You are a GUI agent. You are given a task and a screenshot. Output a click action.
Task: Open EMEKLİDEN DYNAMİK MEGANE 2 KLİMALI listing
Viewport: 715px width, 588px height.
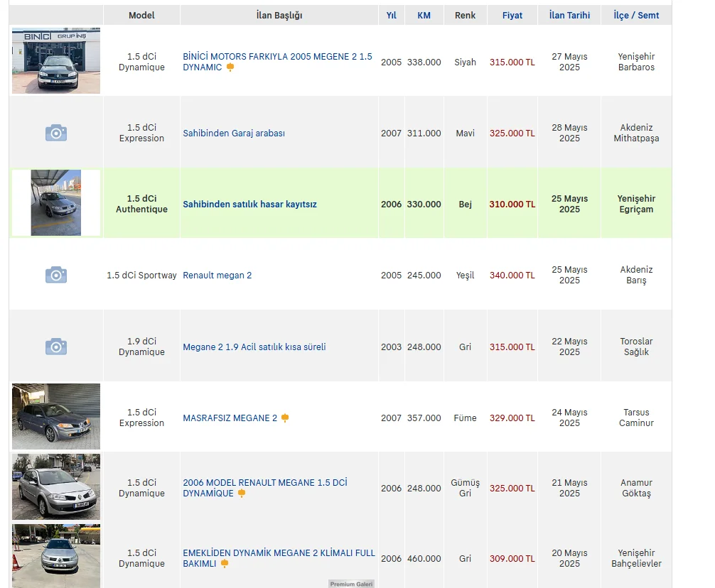coord(279,558)
